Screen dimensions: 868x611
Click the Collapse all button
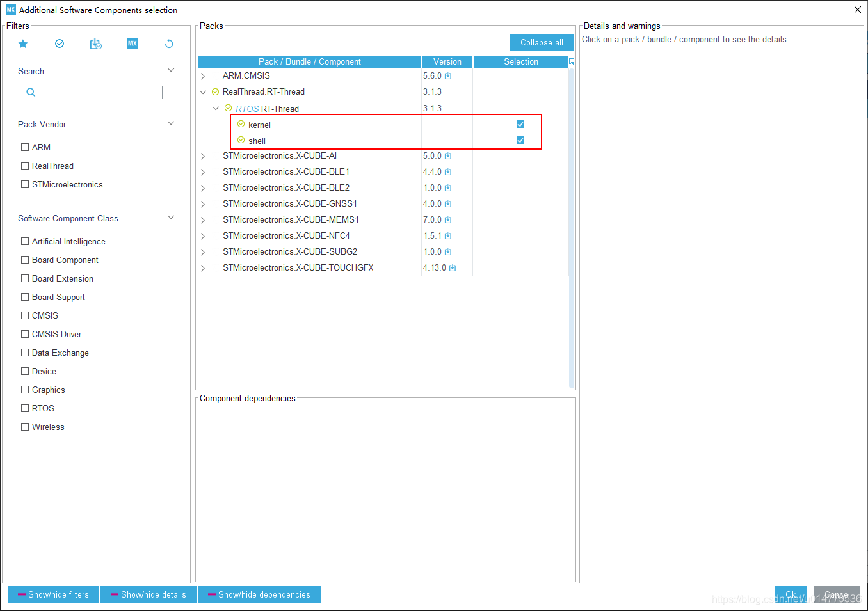pos(542,42)
